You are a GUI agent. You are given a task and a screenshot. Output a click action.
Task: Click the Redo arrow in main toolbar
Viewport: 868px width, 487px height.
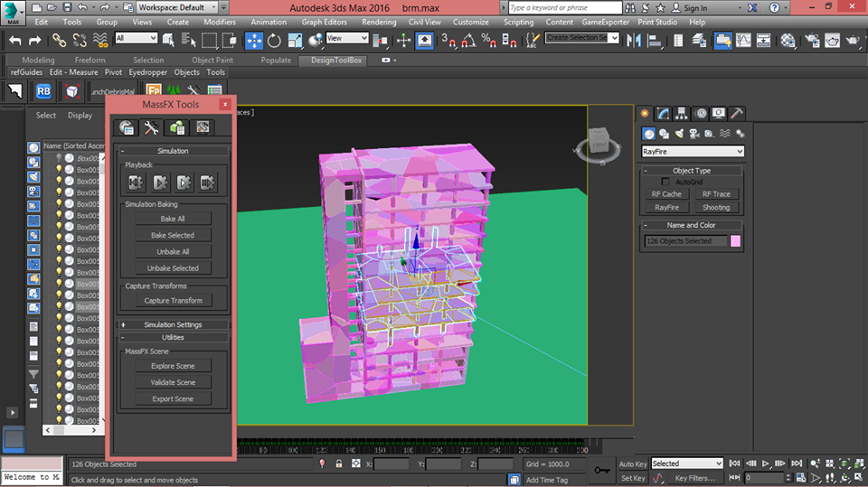35,41
